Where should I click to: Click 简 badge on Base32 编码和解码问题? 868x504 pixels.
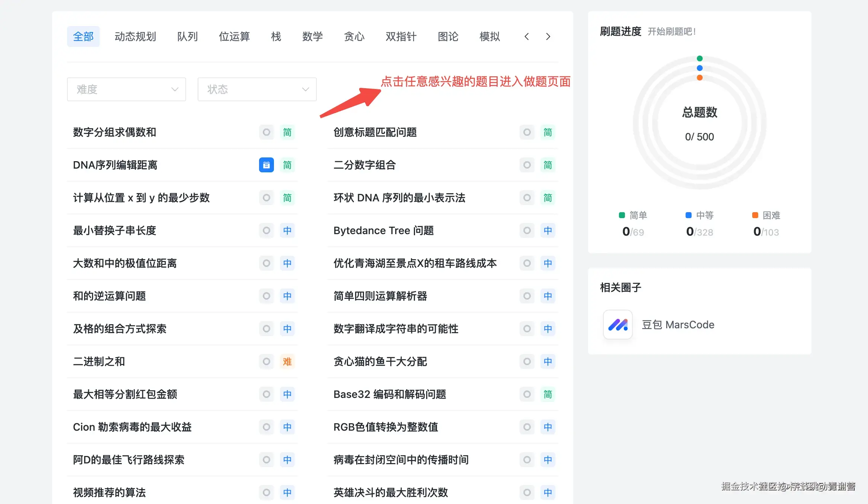coord(548,394)
